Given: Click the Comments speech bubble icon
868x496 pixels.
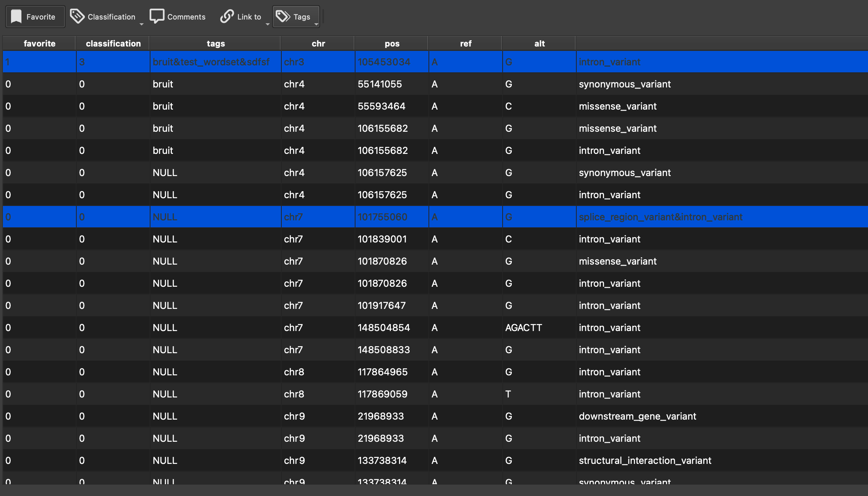Looking at the screenshot, I should click(157, 17).
